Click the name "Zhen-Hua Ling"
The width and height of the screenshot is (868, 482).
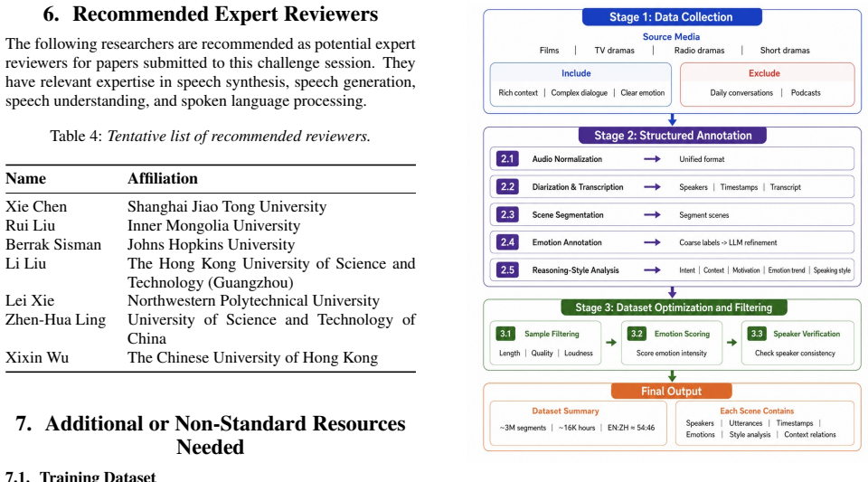(55, 320)
